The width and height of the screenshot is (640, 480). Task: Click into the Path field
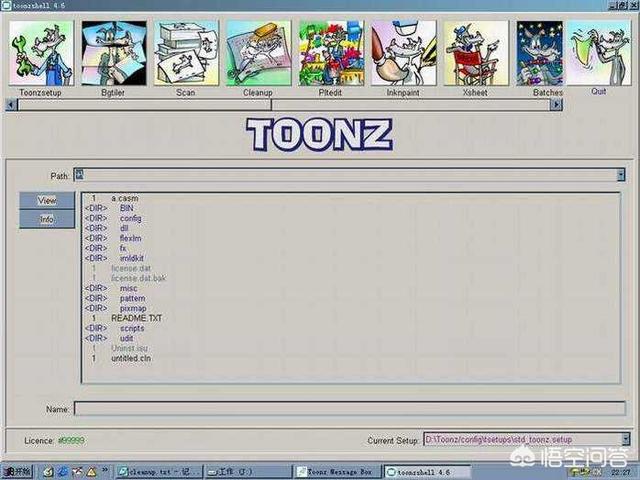coord(345,175)
